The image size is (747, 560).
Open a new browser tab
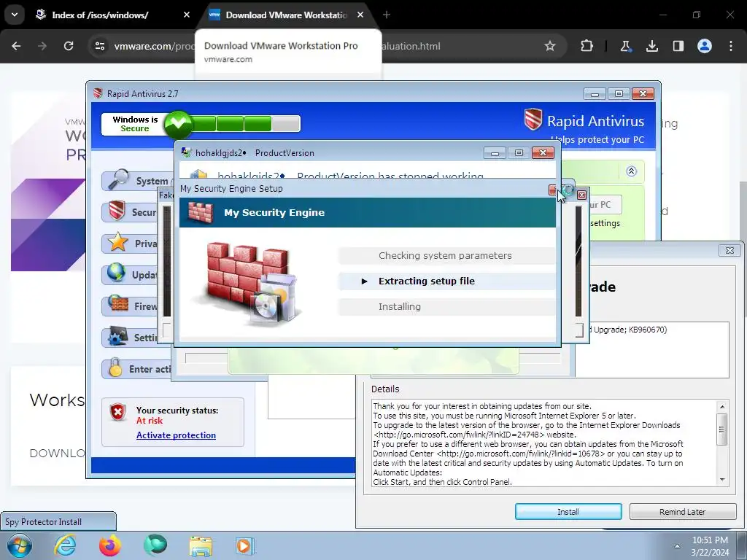(x=387, y=15)
